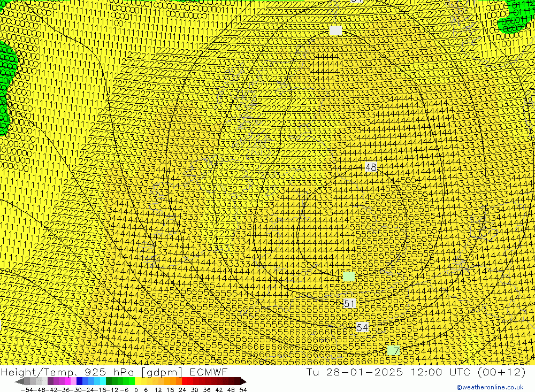Pick the bright red legend swatch near 24
This screenshot has height=392, width=535.
click(x=185, y=381)
